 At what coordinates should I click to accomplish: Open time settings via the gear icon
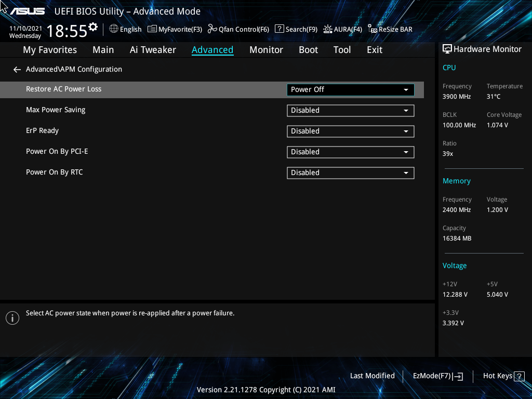(93, 26)
